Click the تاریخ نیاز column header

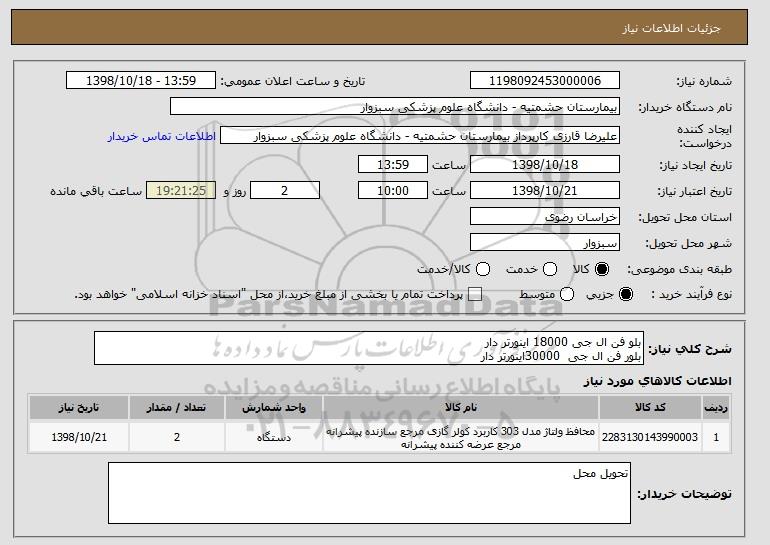79,408
